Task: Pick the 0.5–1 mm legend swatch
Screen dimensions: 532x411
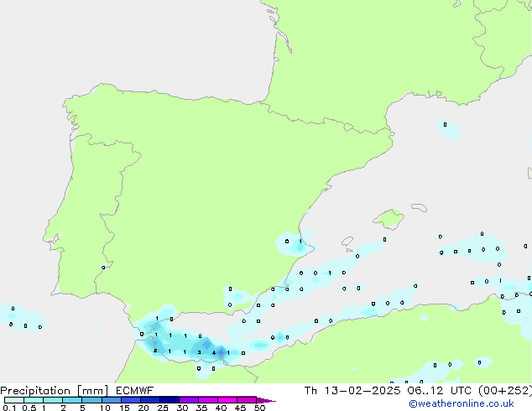Action: tap(34, 400)
